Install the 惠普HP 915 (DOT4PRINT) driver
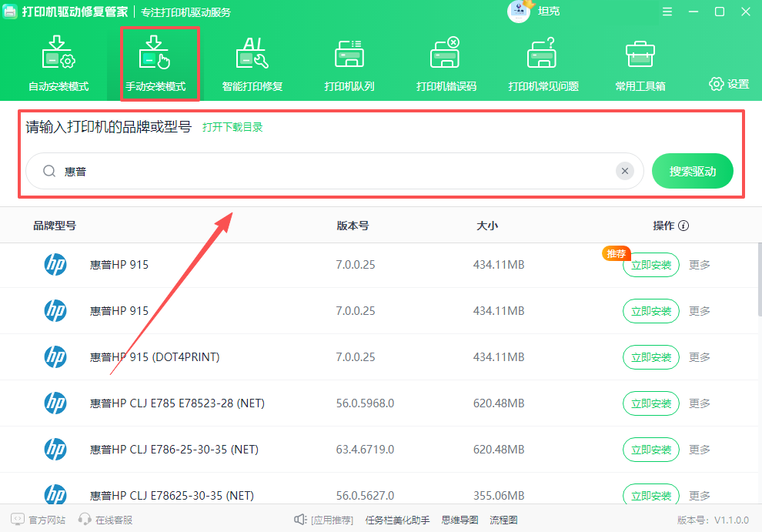Image resolution: width=762 pixels, height=532 pixels. pos(650,357)
